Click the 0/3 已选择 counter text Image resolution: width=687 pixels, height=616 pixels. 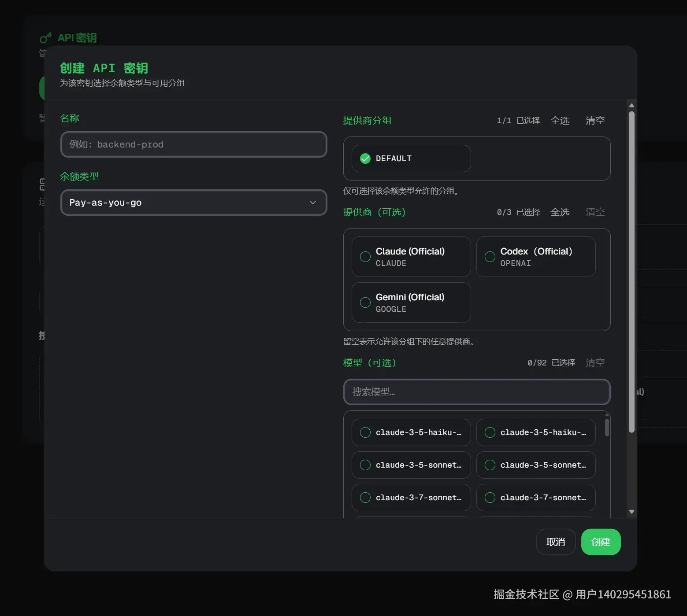[518, 212]
